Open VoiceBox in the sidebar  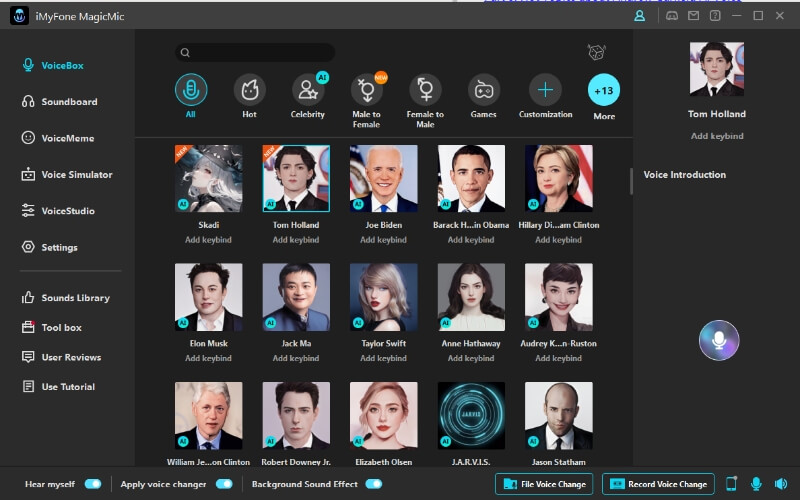click(x=53, y=65)
